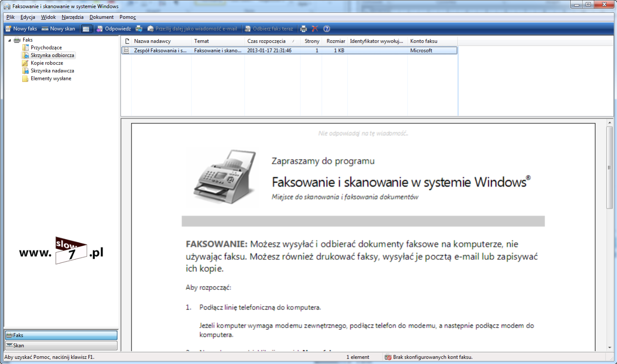The height and width of the screenshot is (364, 617).
Task: Click the Nowy faks toolbar button
Action: (21, 29)
